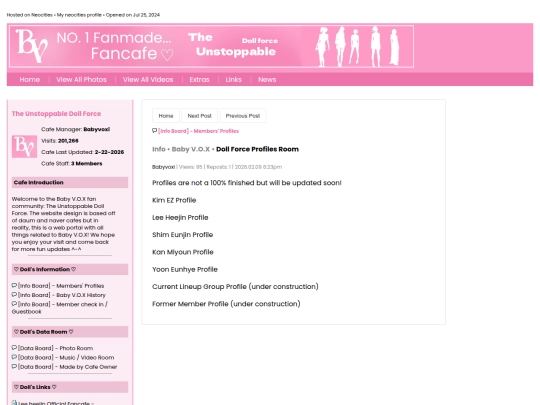The image size is (540, 405).
Task: Open Shim Eunjin Profile
Action: [x=183, y=235]
